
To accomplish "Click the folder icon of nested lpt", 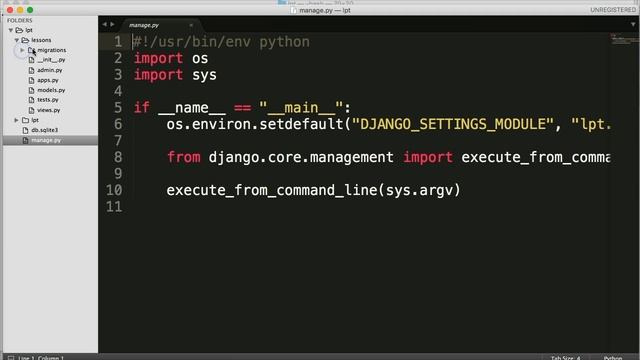I will 25,120.
